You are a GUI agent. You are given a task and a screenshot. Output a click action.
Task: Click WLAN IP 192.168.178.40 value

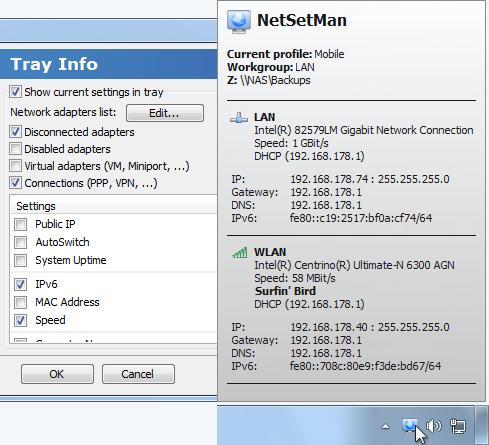(329, 327)
